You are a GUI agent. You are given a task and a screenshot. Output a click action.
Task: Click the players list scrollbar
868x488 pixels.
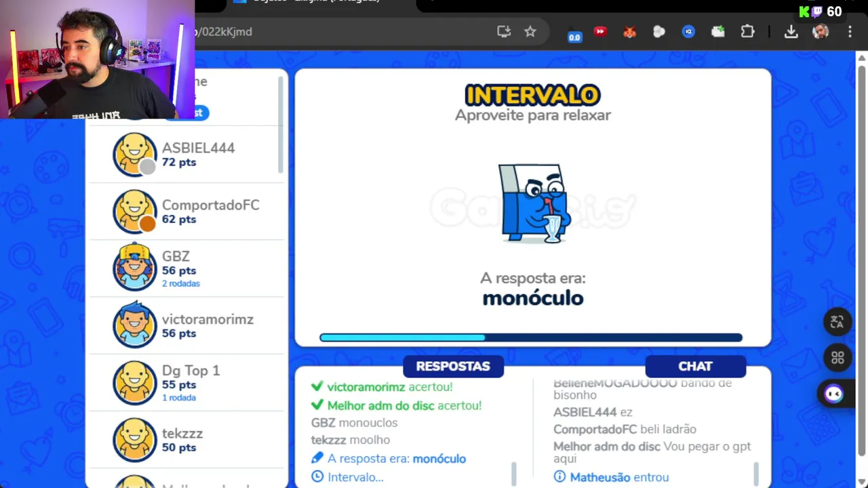(x=281, y=123)
